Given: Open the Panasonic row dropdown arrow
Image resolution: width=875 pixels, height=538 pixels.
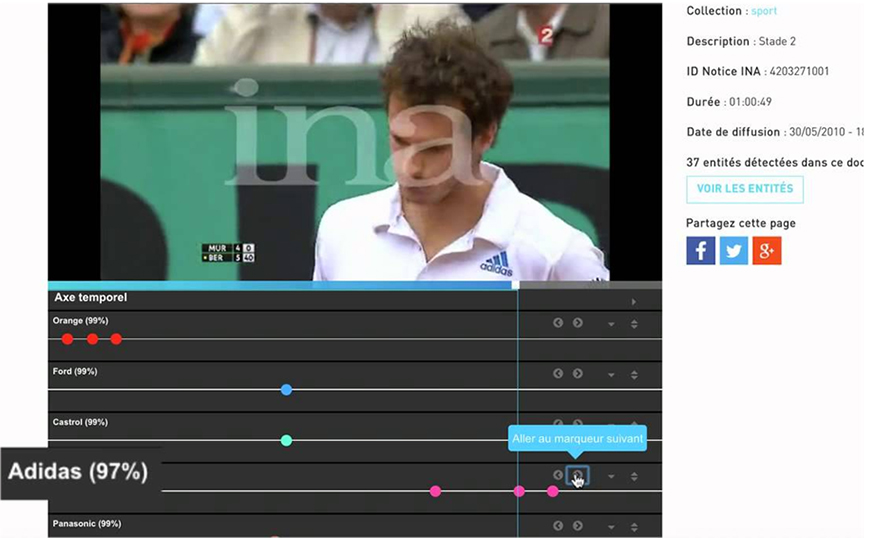Looking at the screenshot, I should [x=611, y=527].
